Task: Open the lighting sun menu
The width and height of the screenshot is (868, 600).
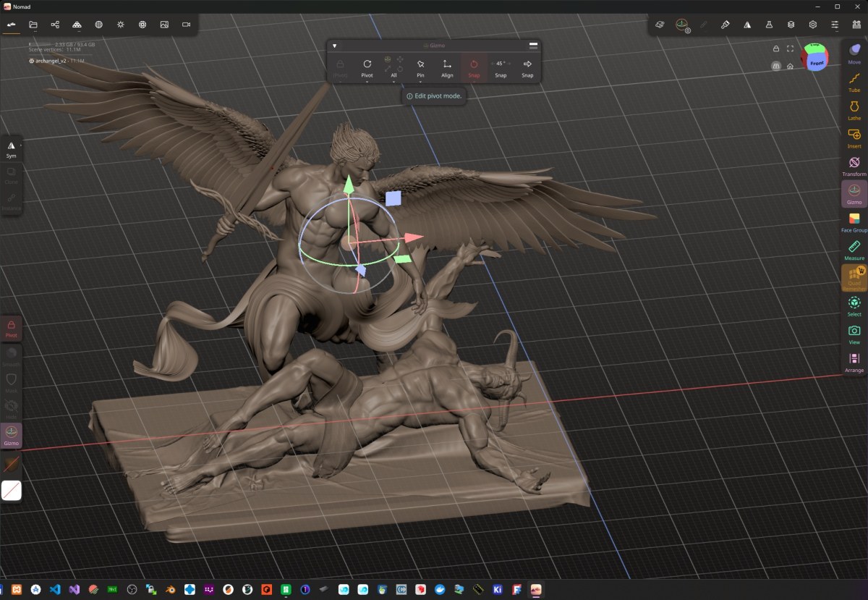Action: pyautogui.click(x=120, y=25)
